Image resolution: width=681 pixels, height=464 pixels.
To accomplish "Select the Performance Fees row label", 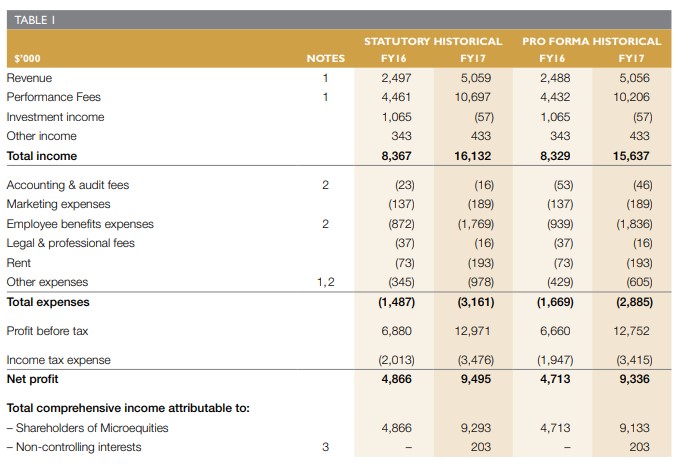I will click(x=54, y=97).
